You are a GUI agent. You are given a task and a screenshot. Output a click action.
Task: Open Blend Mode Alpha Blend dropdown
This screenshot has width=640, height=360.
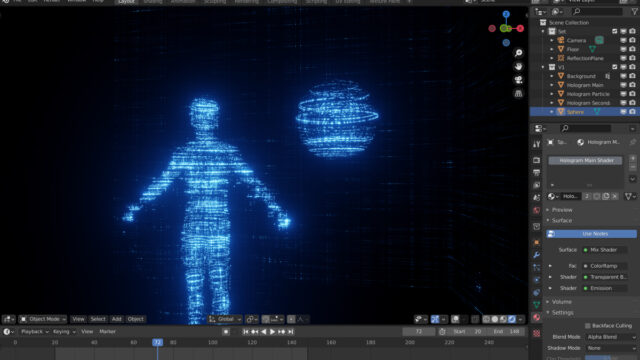coord(611,337)
